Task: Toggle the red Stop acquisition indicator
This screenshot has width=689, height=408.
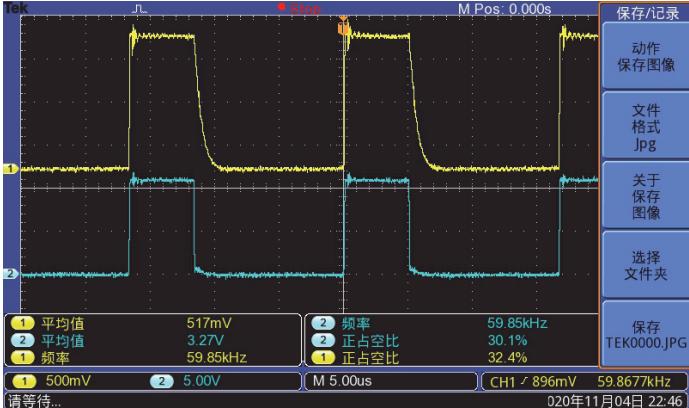Action: point(300,9)
